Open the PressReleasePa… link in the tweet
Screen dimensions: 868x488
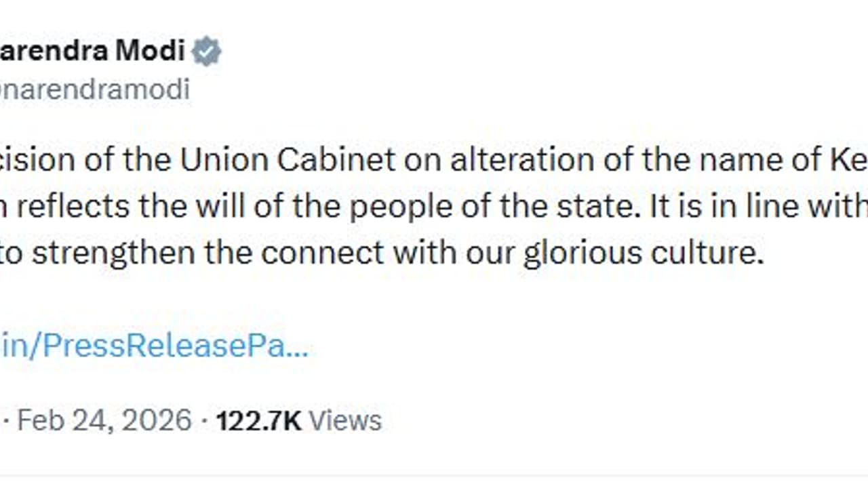155,346
